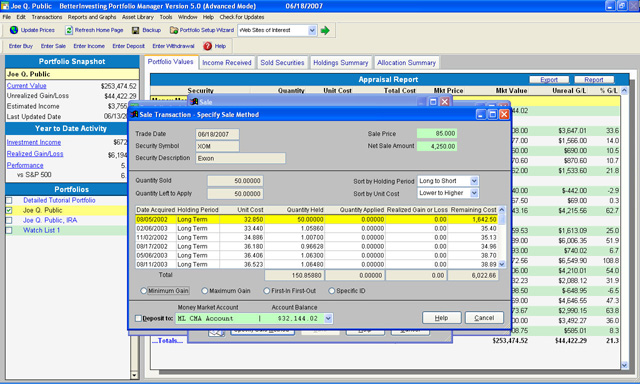Screen dimensions: 640x384
Task: Switch to the Income Received tab
Action: (x=227, y=63)
